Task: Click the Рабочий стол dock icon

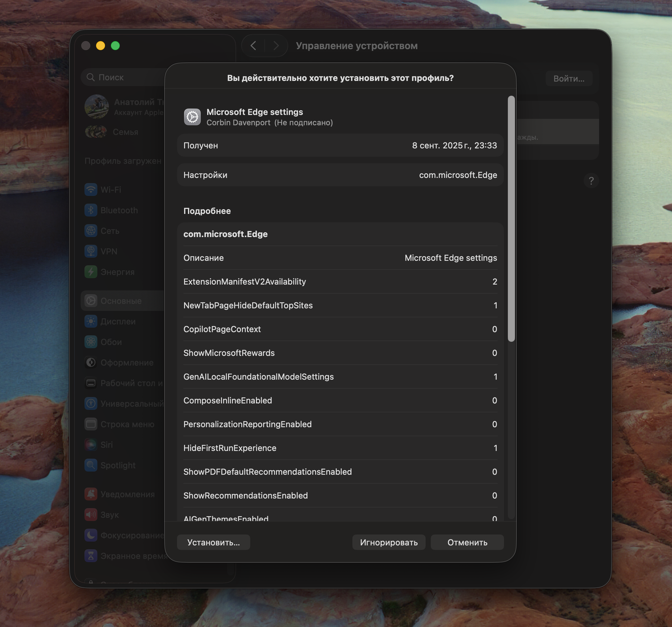Action: pyautogui.click(x=91, y=383)
